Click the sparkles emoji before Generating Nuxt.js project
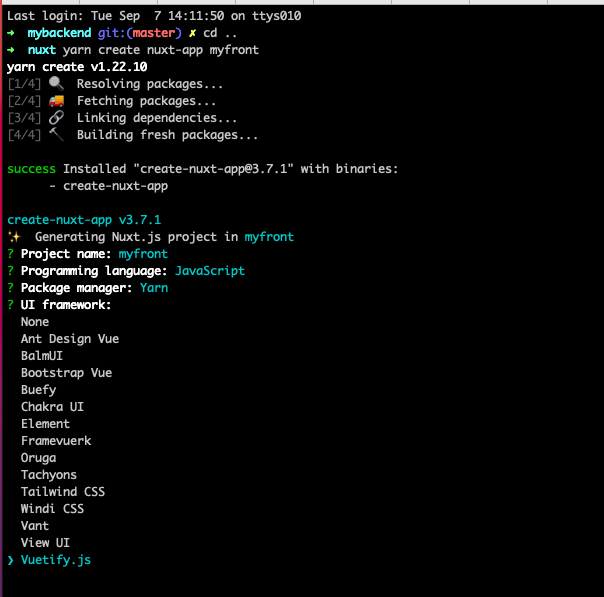The height and width of the screenshot is (597, 604). 13,237
